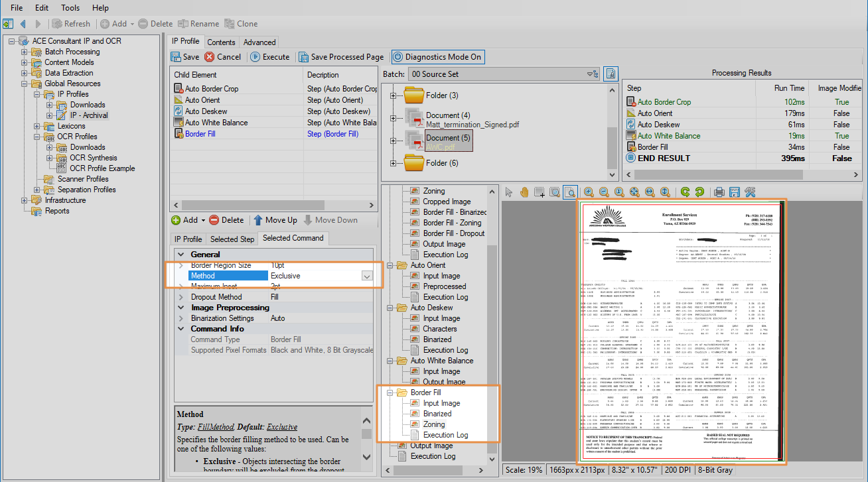
Task: Select the pan hand tool
Action: click(x=524, y=192)
